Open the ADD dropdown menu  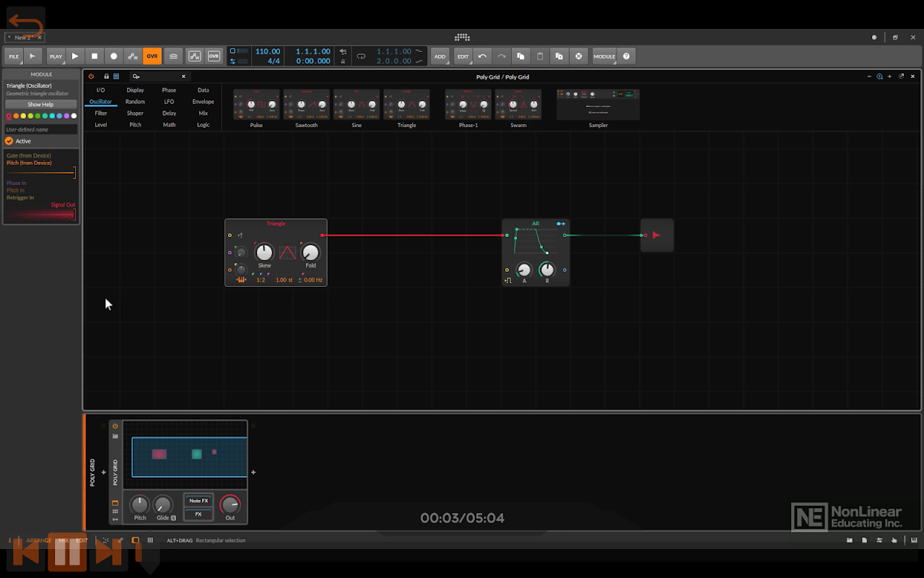point(439,56)
